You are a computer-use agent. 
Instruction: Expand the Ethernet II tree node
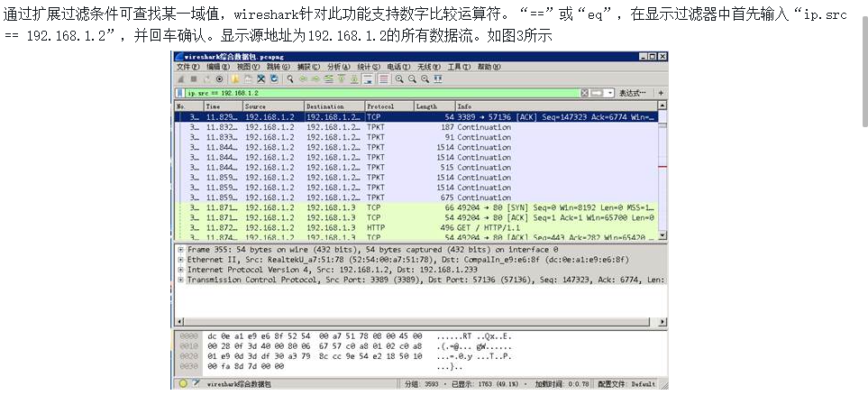click(180, 260)
